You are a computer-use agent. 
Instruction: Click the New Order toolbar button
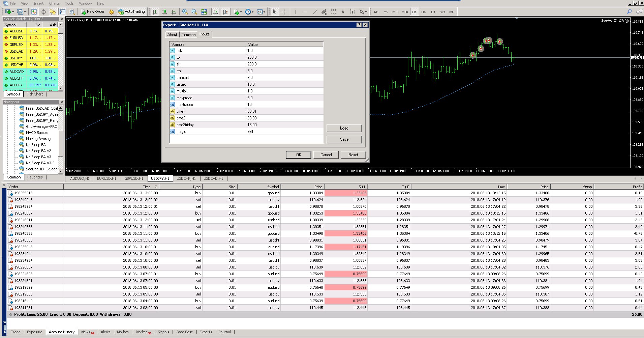[x=93, y=12]
